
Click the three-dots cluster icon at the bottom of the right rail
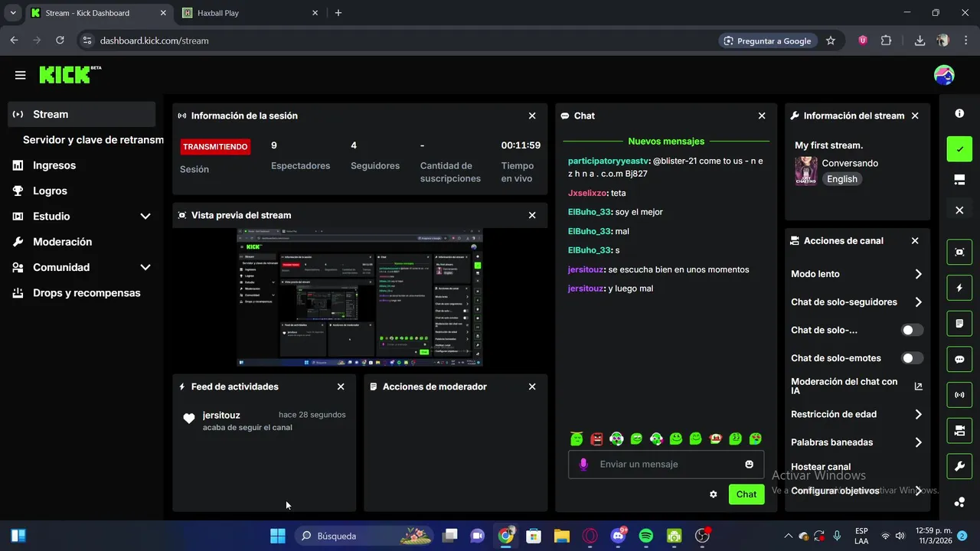(x=959, y=503)
